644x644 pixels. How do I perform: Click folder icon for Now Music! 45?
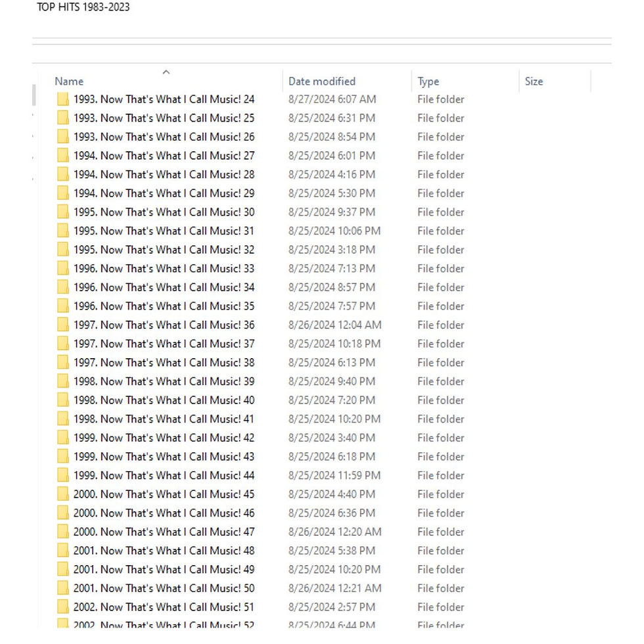63,494
